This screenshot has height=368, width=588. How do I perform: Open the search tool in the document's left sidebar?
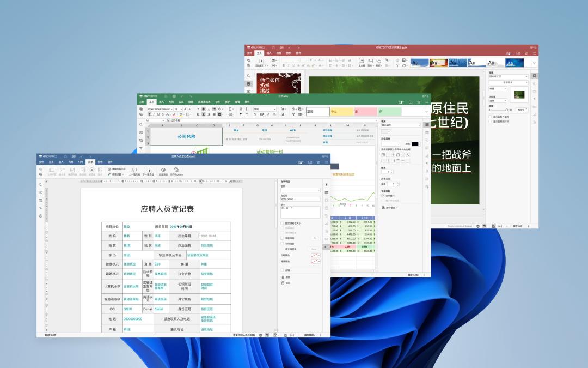(x=40, y=185)
